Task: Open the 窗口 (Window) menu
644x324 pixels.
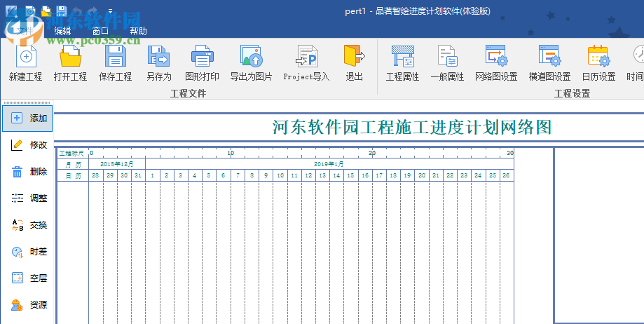Action: point(101,31)
